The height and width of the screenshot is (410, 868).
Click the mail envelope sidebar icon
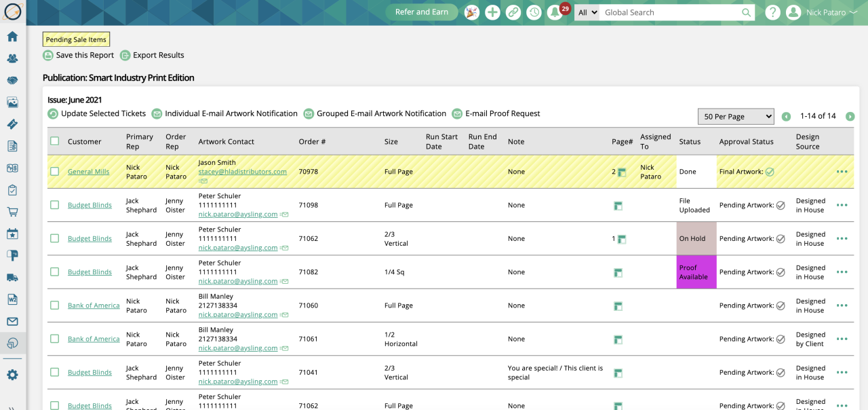coord(12,322)
